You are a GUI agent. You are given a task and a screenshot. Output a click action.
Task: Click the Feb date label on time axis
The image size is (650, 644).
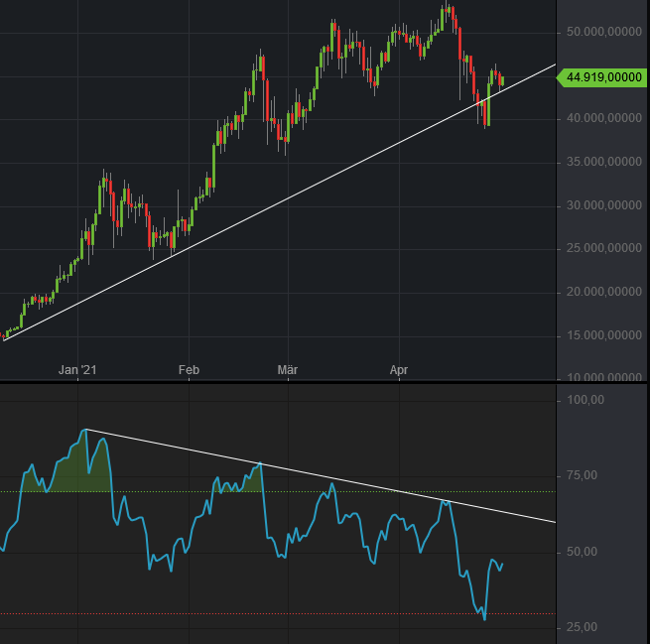coord(189,370)
